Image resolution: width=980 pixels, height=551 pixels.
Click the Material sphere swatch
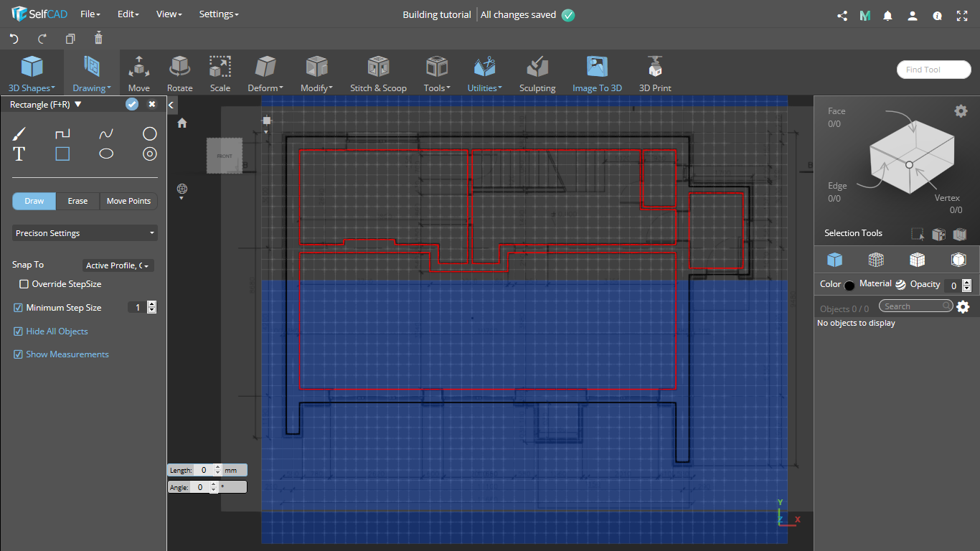[900, 285]
